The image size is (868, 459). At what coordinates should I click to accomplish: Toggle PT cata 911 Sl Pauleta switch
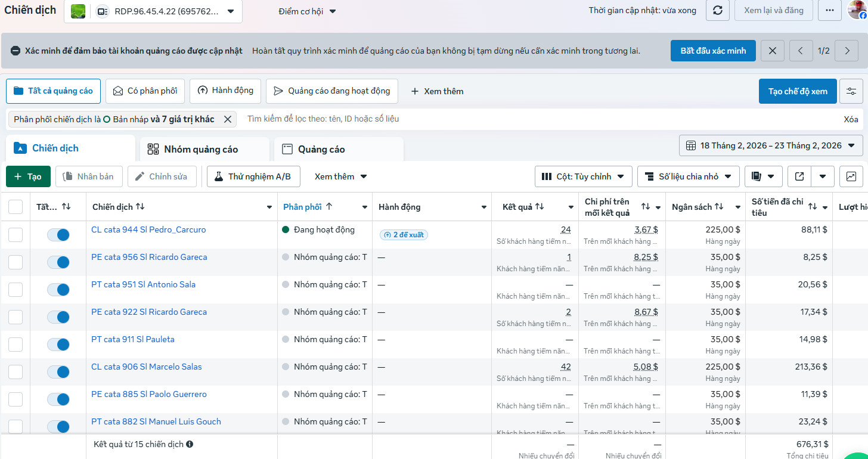(58, 345)
